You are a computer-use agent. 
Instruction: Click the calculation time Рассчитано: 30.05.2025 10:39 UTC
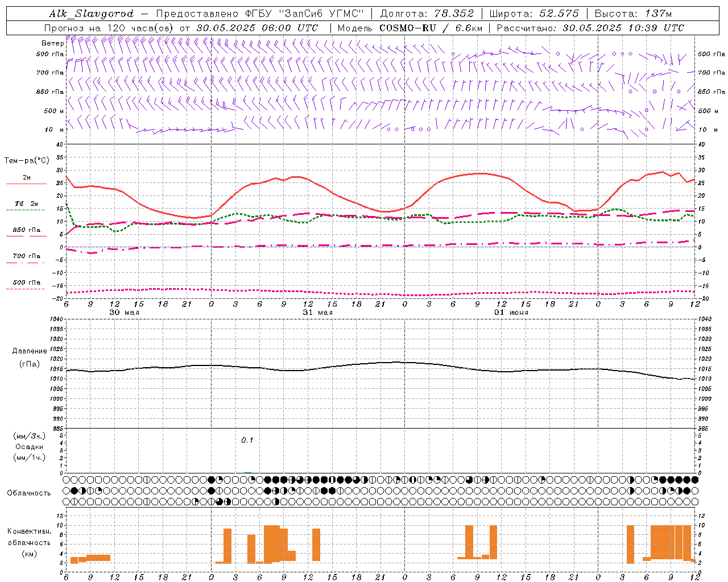coord(590,28)
